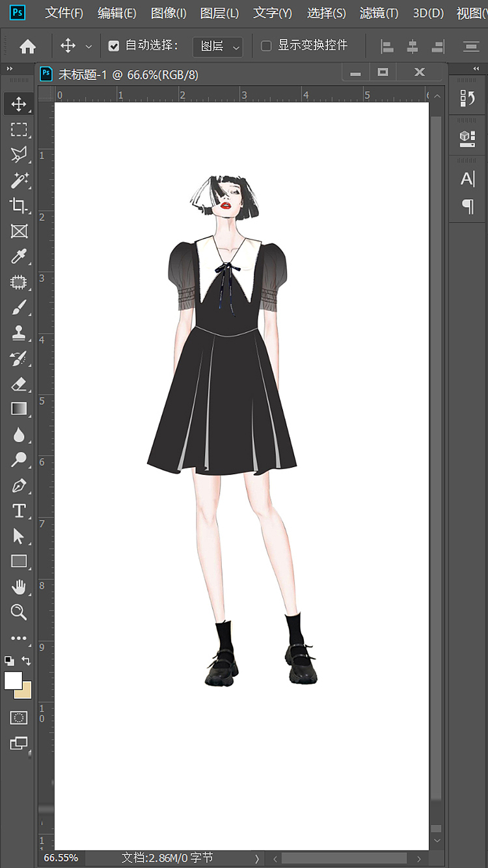Select the Crop tool

coord(19,206)
